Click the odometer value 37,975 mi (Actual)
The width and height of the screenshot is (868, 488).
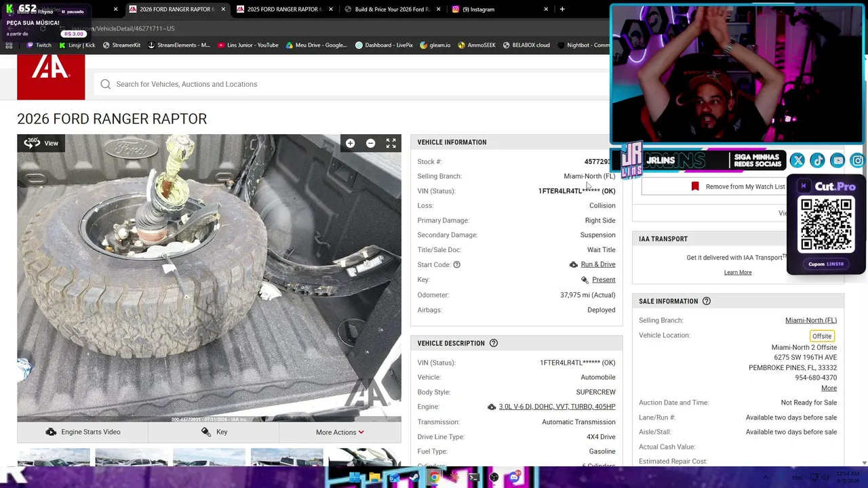pos(588,295)
